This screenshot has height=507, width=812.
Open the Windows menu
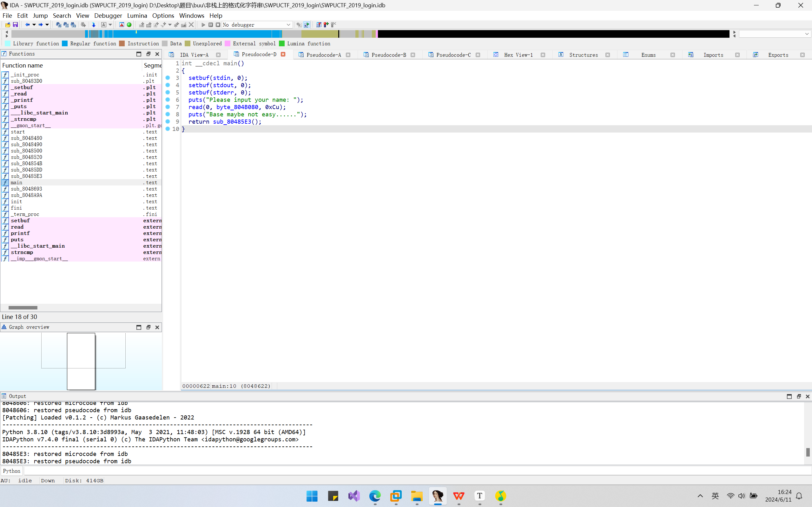[x=192, y=16]
